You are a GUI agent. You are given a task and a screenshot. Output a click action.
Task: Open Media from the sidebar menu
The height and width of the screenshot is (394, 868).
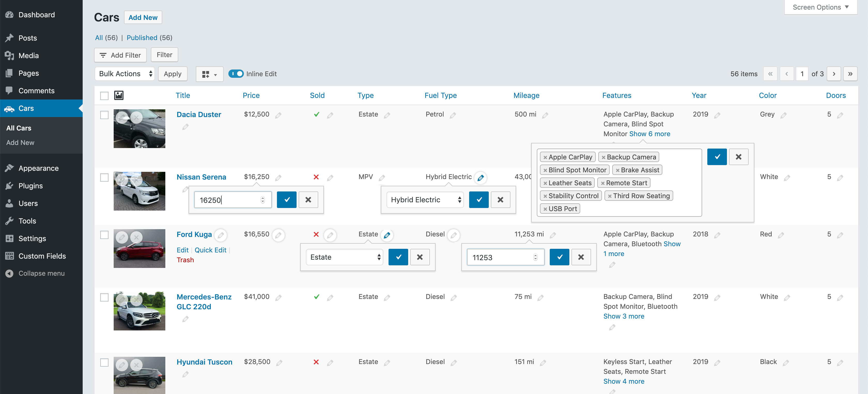(29, 55)
